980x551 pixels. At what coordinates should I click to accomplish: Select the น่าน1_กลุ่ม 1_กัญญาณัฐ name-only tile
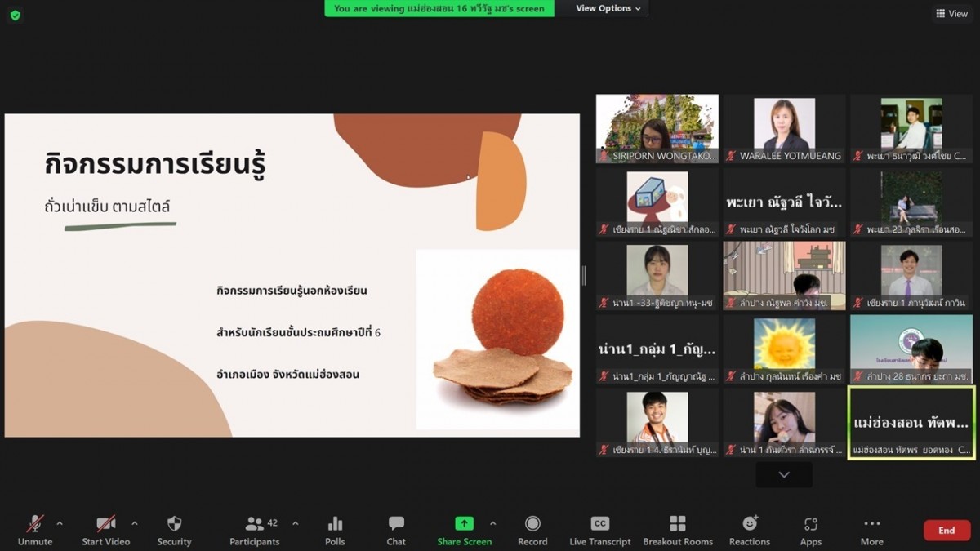click(x=657, y=349)
